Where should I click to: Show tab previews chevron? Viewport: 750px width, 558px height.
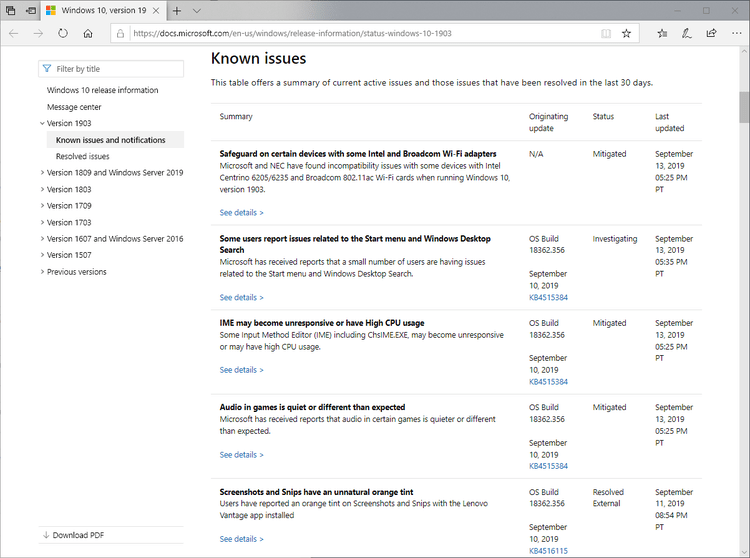[197, 11]
